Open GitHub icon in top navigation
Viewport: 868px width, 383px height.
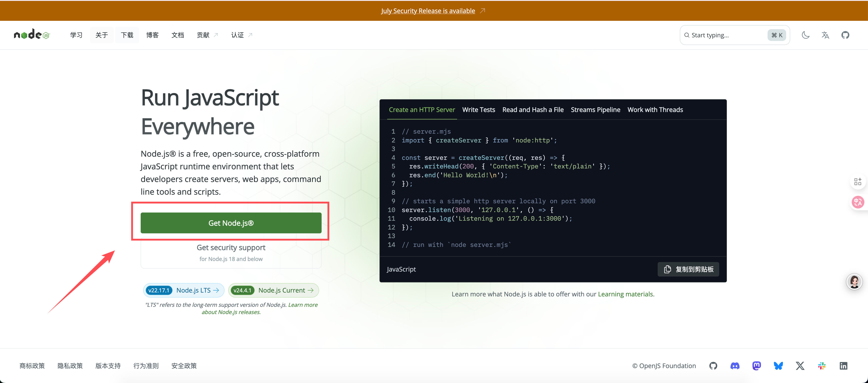tap(845, 35)
